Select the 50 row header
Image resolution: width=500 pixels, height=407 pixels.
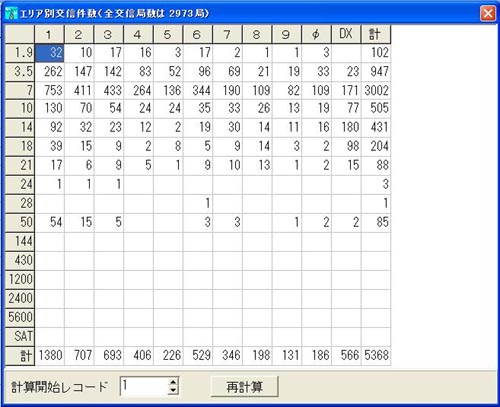coord(20,222)
